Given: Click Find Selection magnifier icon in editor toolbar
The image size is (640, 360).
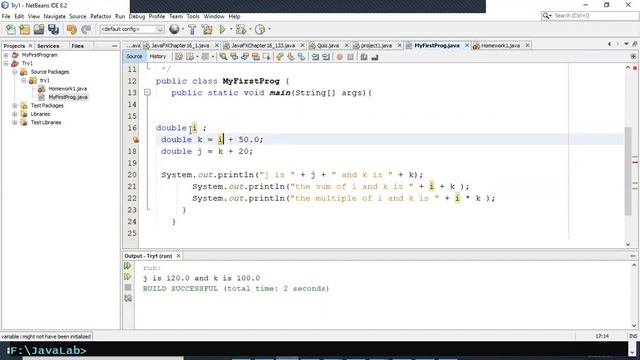Looking at the screenshot, I should tap(223, 57).
